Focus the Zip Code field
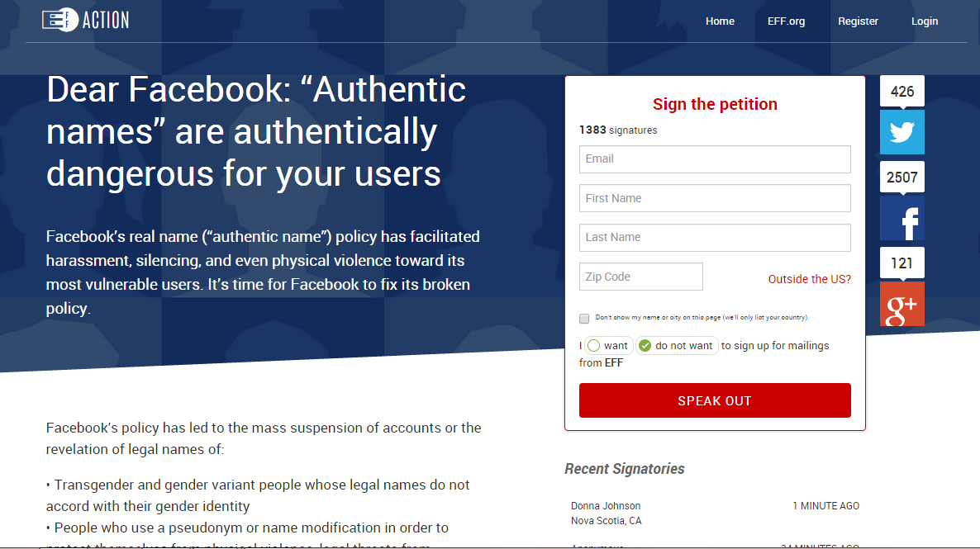 [640, 277]
